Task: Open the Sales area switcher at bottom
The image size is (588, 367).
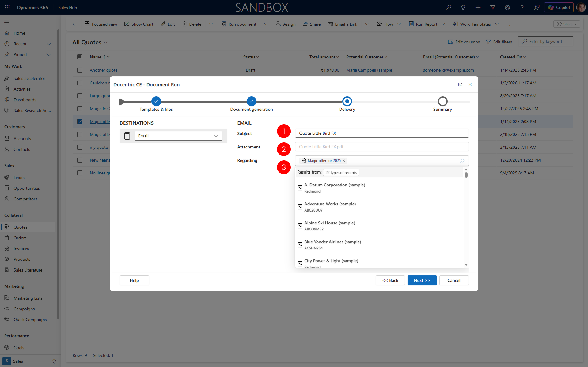Action: [x=29, y=361]
